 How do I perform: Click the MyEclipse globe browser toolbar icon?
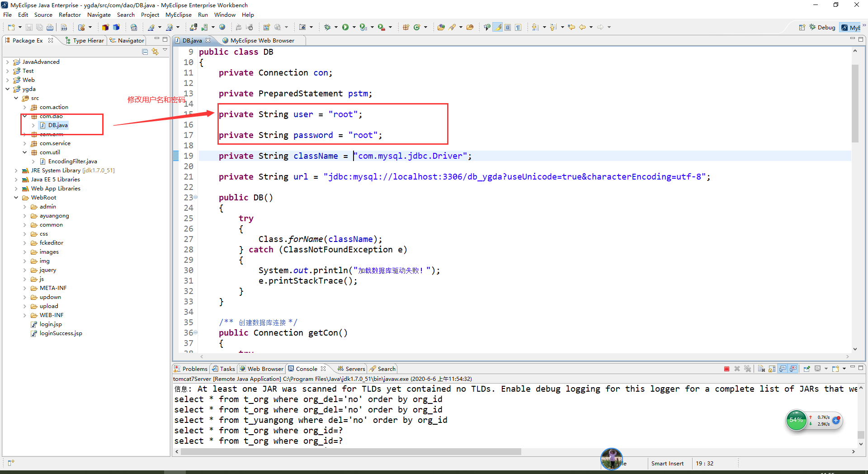click(x=222, y=27)
